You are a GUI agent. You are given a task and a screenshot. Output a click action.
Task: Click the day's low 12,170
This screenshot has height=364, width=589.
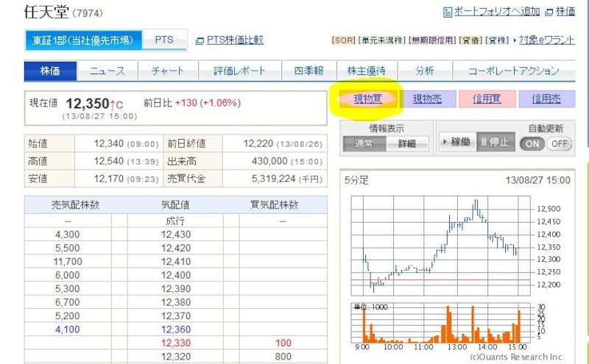108,179
